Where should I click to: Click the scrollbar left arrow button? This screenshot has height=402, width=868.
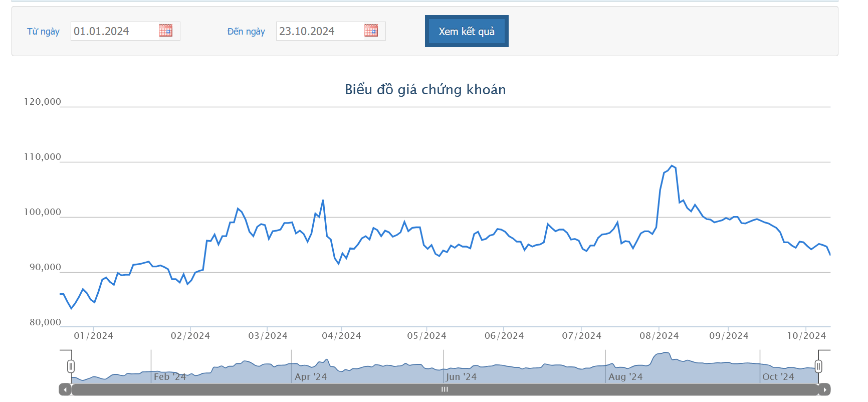click(x=65, y=389)
